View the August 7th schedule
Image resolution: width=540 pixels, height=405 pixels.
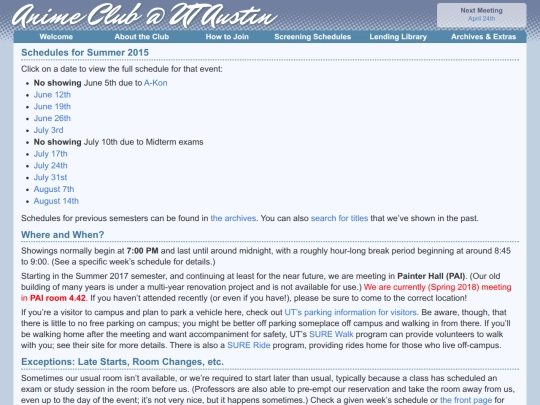[54, 189]
